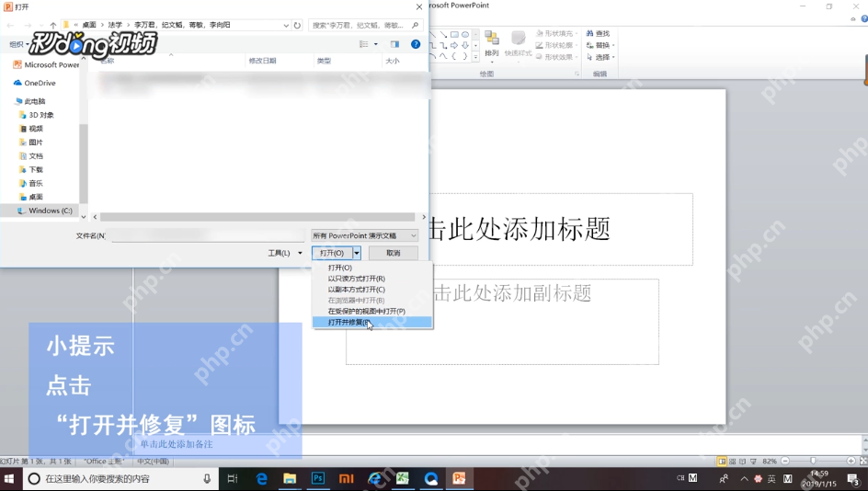The height and width of the screenshot is (491, 868).
Task: Click the 取消 button
Action: tap(393, 253)
